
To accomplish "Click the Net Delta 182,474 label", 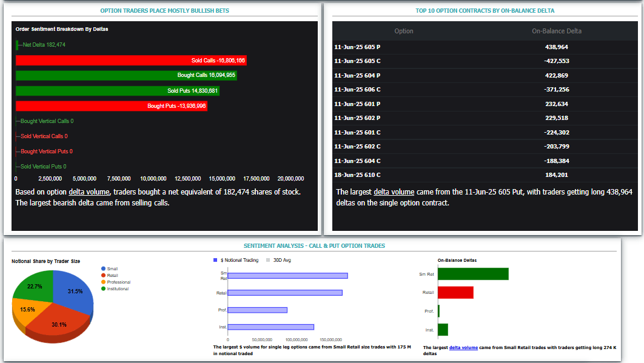I will 44,45.
